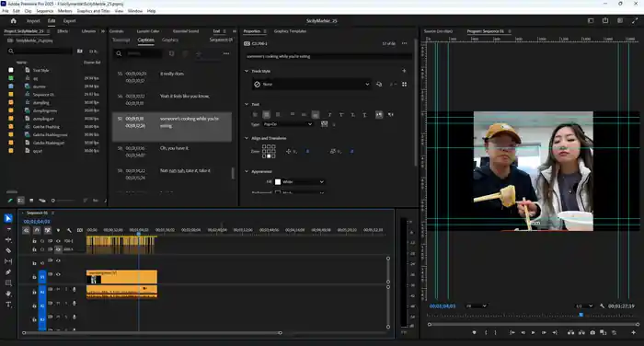Toggle caption track eye visibility
Screen dimensions: 644x346
tap(58, 249)
